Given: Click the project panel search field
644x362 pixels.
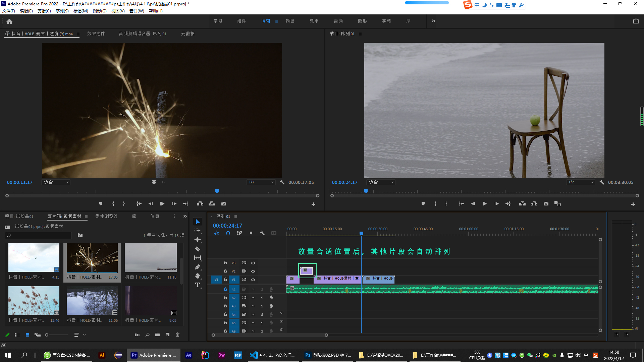Looking at the screenshot, I should coord(39,235).
